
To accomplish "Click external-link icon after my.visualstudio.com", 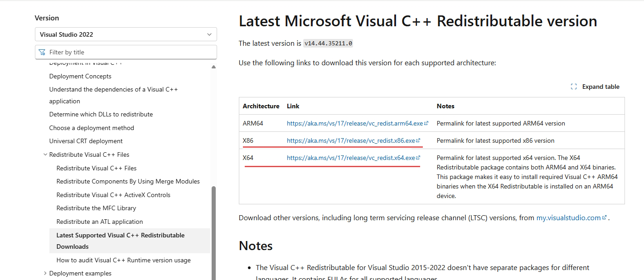I will point(605,218).
